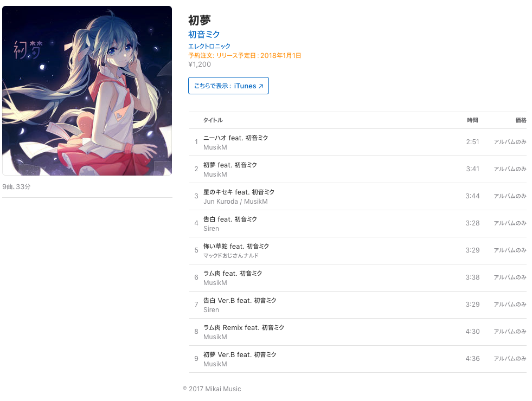Image resolution: width=532 pixels, height=401 pixels.
Task: Click the タイトル column header
Action: [x=213, y=120]
